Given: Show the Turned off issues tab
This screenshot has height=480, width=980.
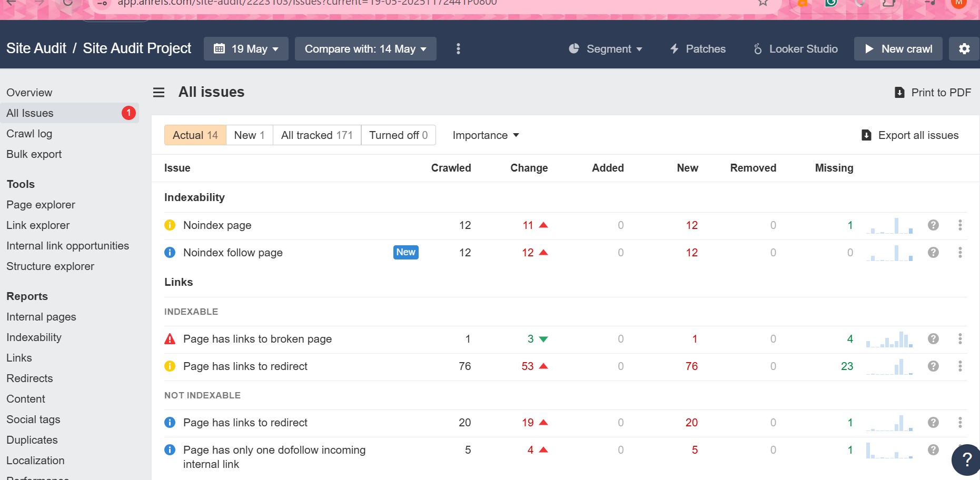Looking at the screenshot, I should (398, 135).
